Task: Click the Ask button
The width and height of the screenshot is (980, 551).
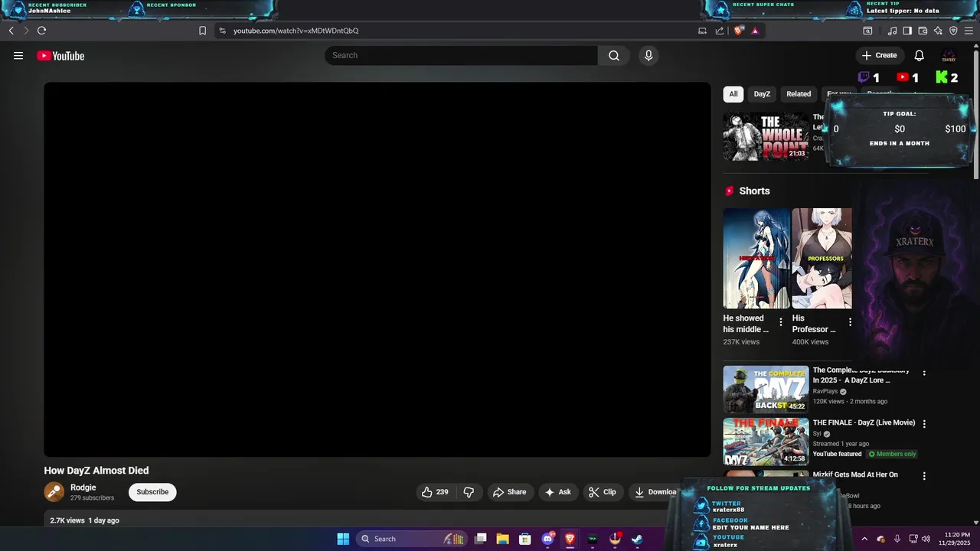Action: coord(558,492)
